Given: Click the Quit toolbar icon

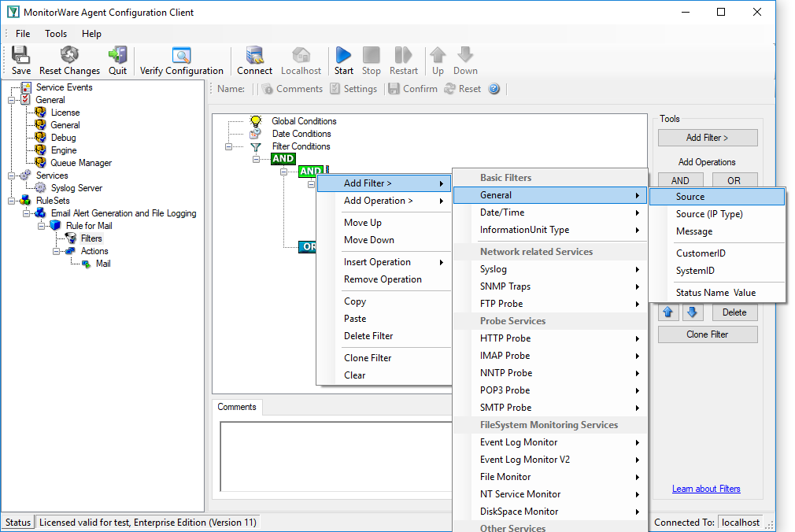Looking at the screenshot, I should (x=117, y=55).
